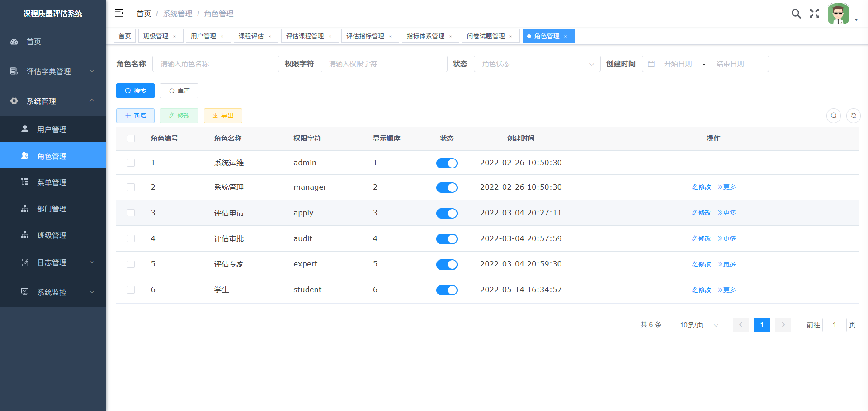Click the blue 搜索 button
This screenshot has width=868, height=411.
(x=135, y=91)
